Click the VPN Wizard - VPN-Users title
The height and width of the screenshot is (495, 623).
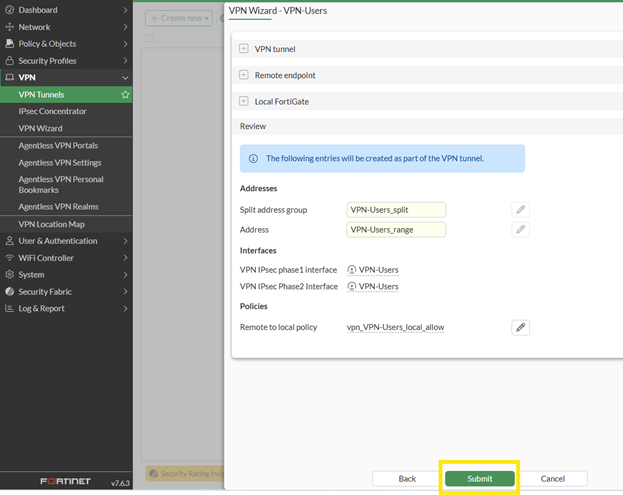(278, 11)
